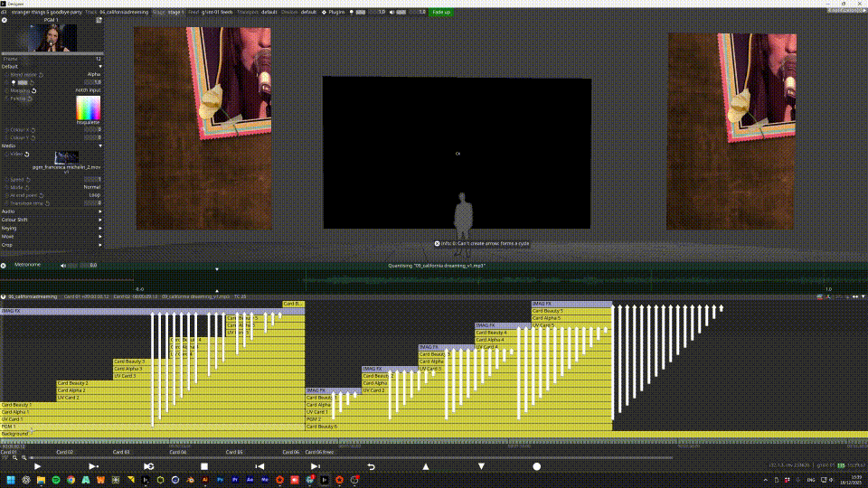
Task: Open the d3 project menu stranger things 5 goodbye party
Action: [x=42, y=12]
